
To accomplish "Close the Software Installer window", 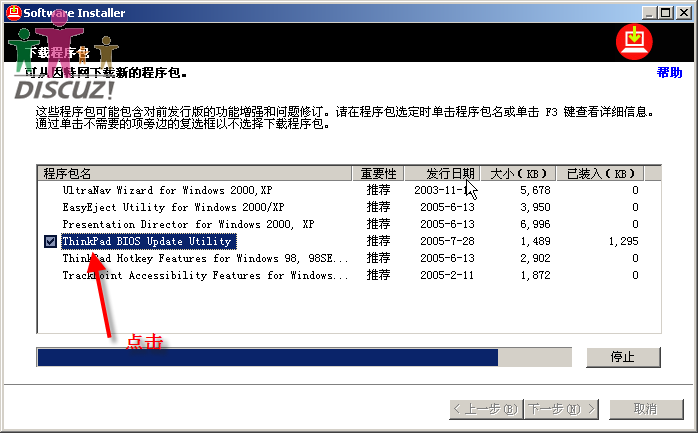I will click(x=684, y=11).
